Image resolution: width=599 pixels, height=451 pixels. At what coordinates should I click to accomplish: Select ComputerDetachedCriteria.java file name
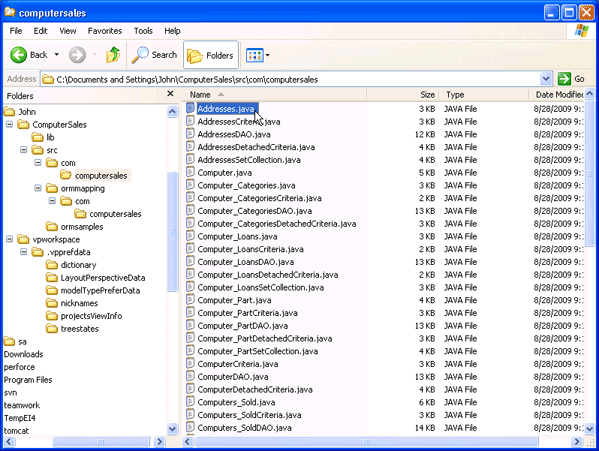(x=255, y=390)
